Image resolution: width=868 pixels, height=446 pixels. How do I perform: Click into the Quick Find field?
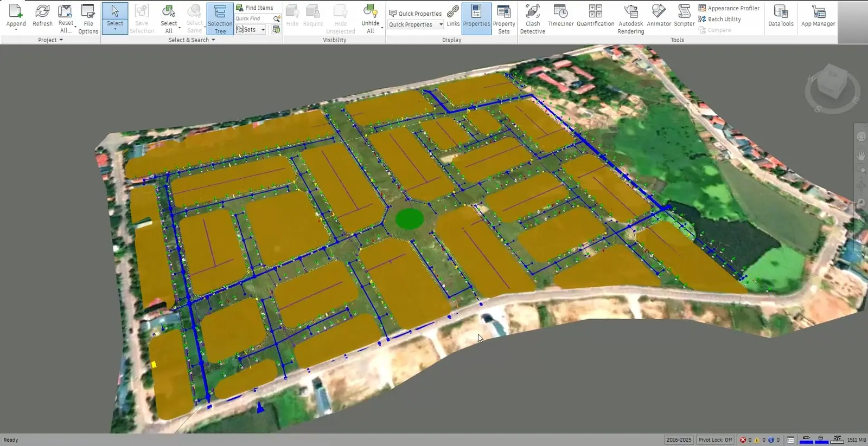tap(253, 18)
